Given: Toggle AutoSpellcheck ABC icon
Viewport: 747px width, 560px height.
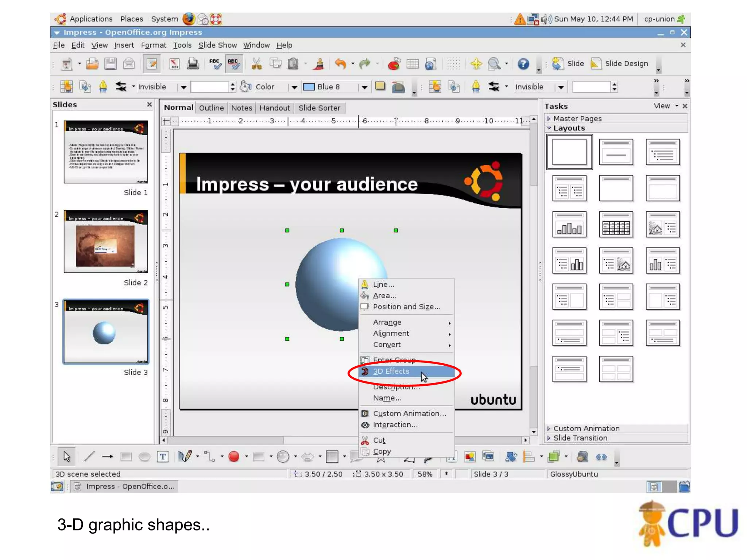Looking at the screenshot, I should pyautogui.click(x=234, y=64).
